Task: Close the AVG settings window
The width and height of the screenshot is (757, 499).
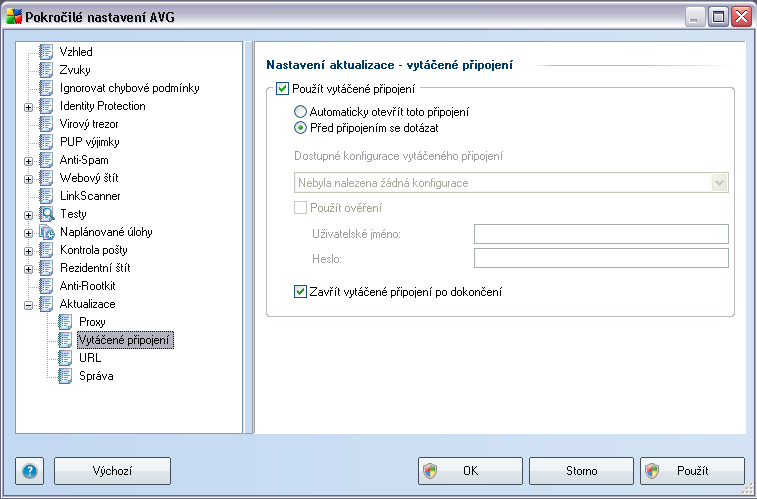Action: 741,17
